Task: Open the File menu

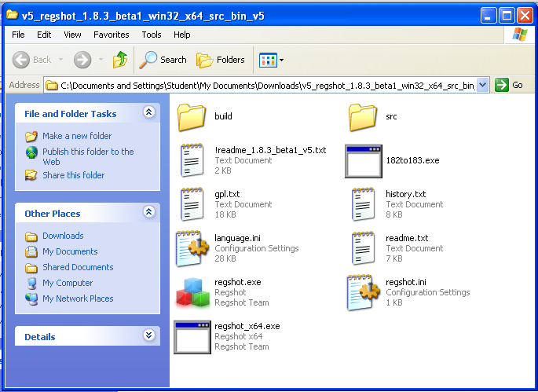Action: pyautogui.click(x=18, y=35)
